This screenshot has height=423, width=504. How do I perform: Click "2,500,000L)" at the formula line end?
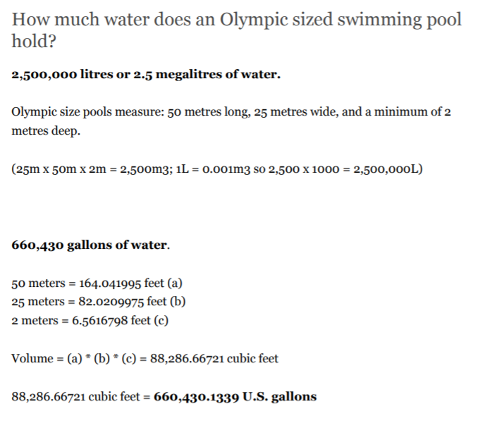click(388, 169)
